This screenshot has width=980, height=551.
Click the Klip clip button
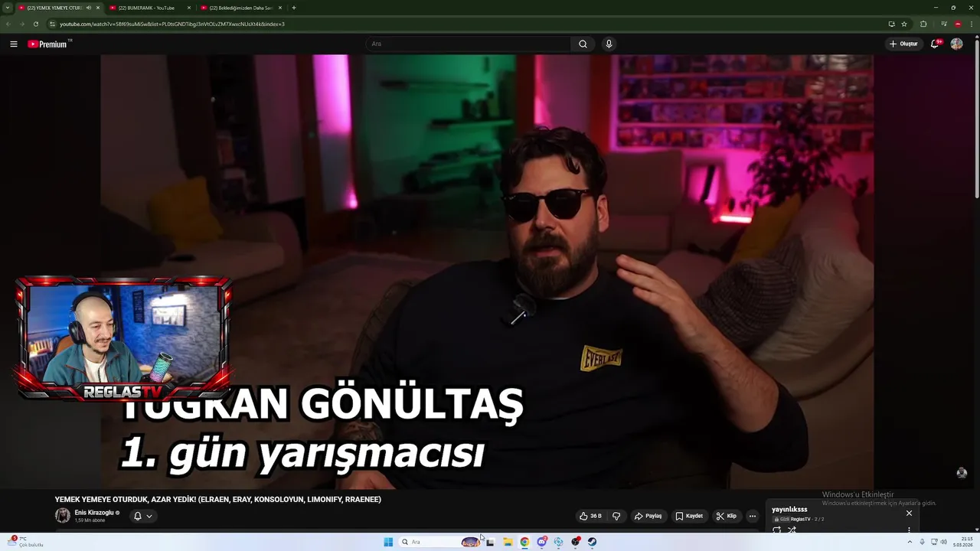[x=726, y=516]
